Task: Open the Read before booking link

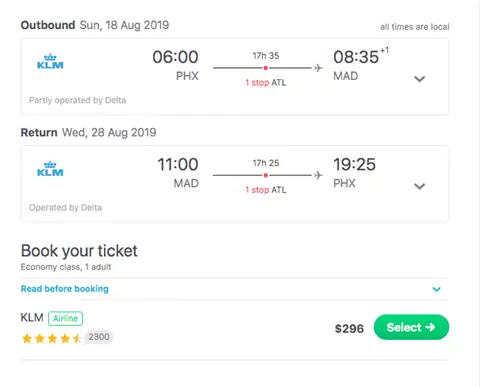Action: pos(65,289)
